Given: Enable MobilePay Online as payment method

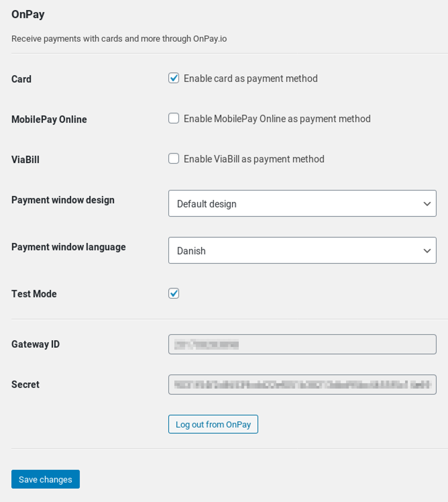Looking at the screenshot, I should click(x=173, y=118).
